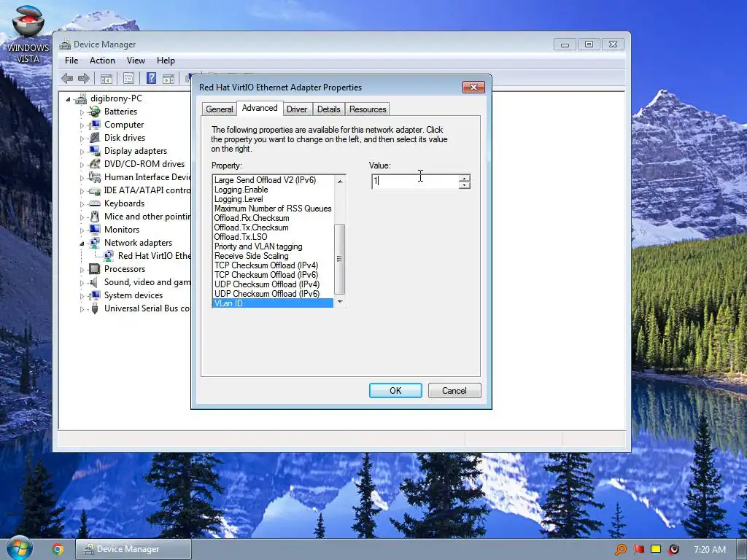Select the DVD/CD-ROM drives icon
This screenshot has width=747, height=560.
tap(95, 164)
